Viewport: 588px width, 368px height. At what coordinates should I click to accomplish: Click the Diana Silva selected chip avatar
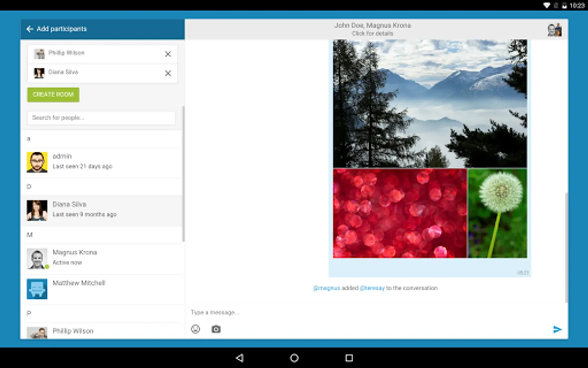40,73
